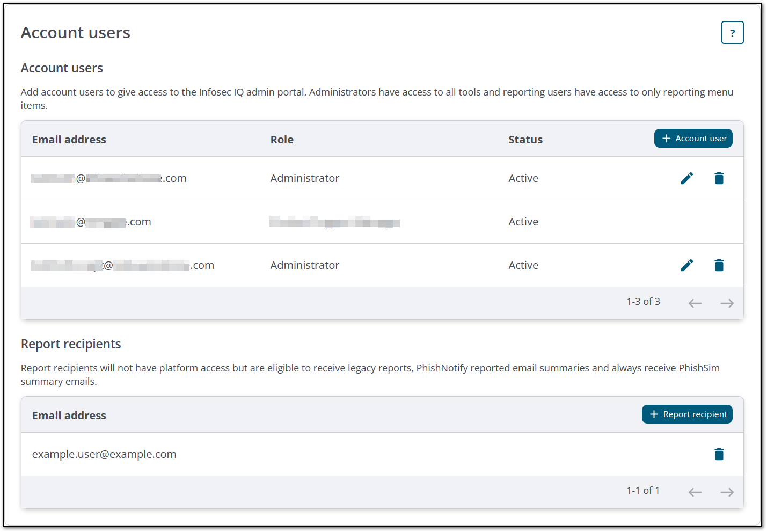Edit the third Administrator account user
Screen dimensions: 767x532
pyautogui.click(x=686, y=265)
